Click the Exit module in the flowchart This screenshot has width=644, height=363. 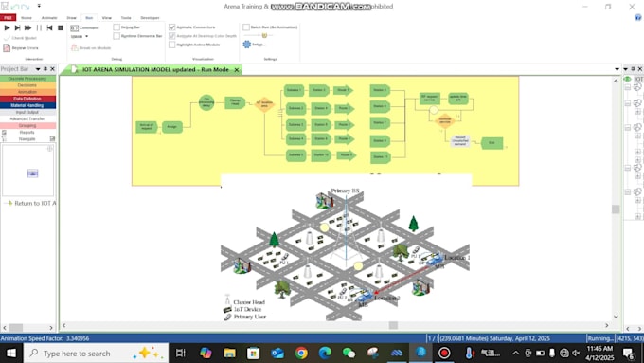coord(492,143)
